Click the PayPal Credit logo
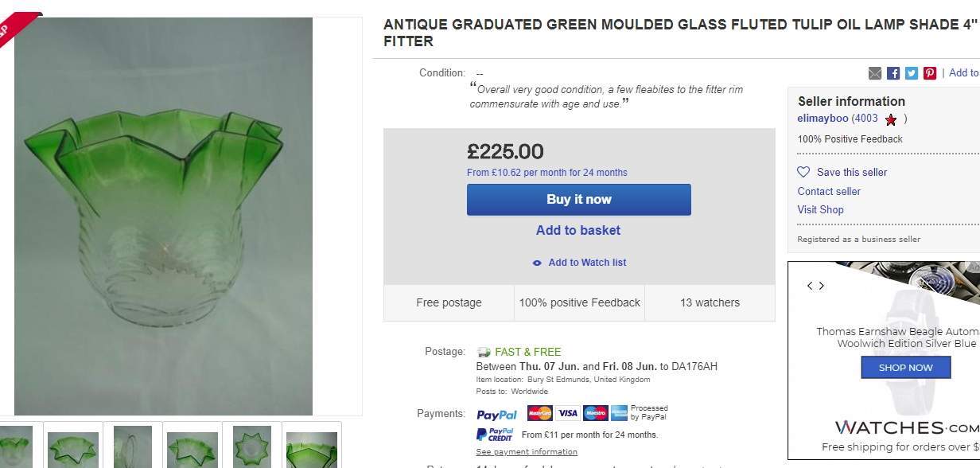The image size is (980, 468). (x=494, y=435)
